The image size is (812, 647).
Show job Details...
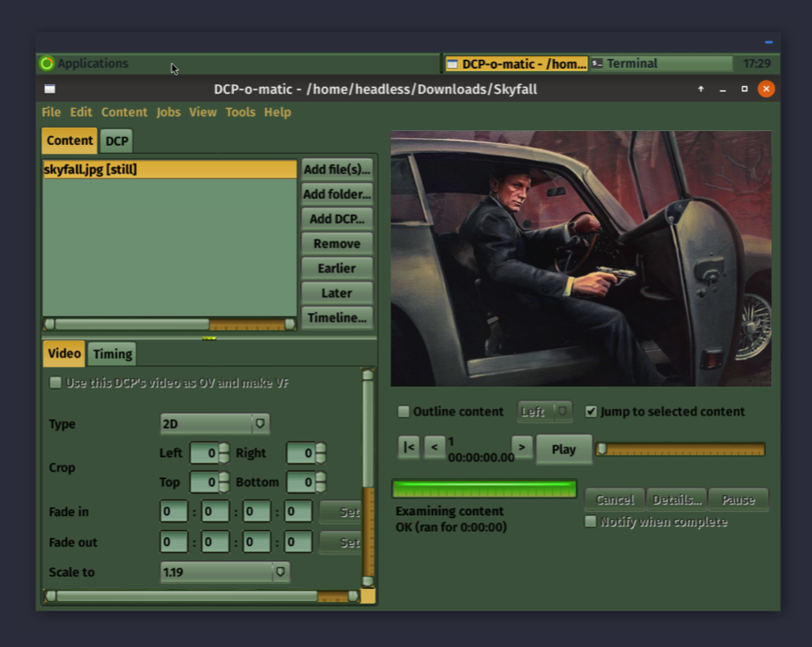pos(676,500)
